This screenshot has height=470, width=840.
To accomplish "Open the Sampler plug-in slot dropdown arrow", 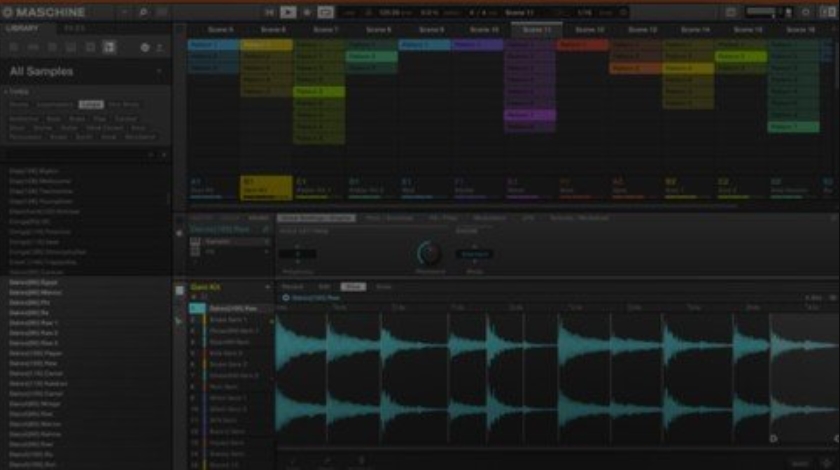I will click(x=267, y=242).
